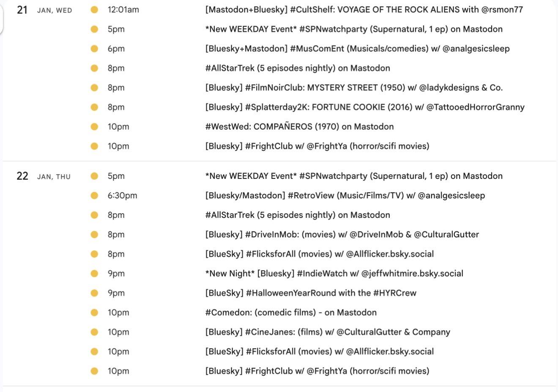Click yellow dot beside the 6:30pm event
558x392 pixels.
[94, 196]
